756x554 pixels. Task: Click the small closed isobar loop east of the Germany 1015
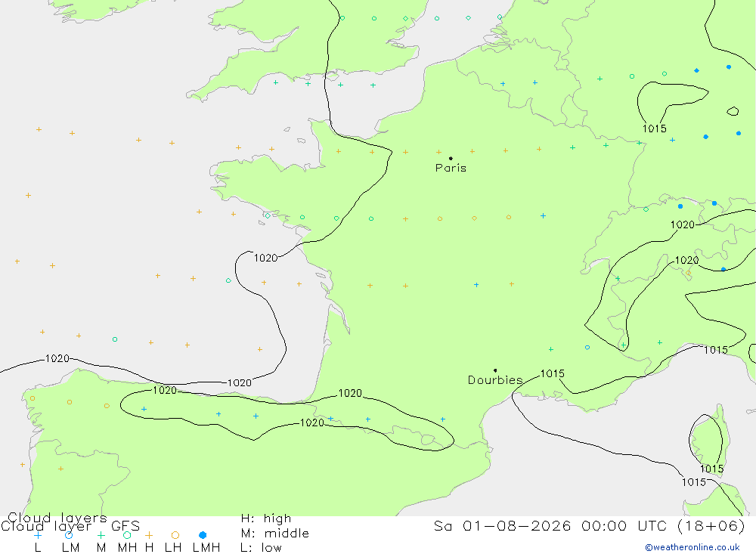[x=733, y=111]
